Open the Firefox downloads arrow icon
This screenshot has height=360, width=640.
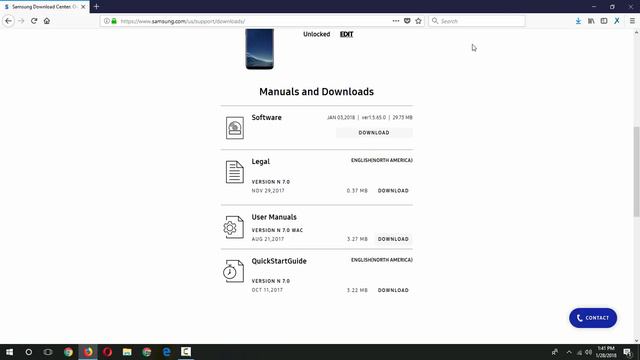tap(578, 21)
